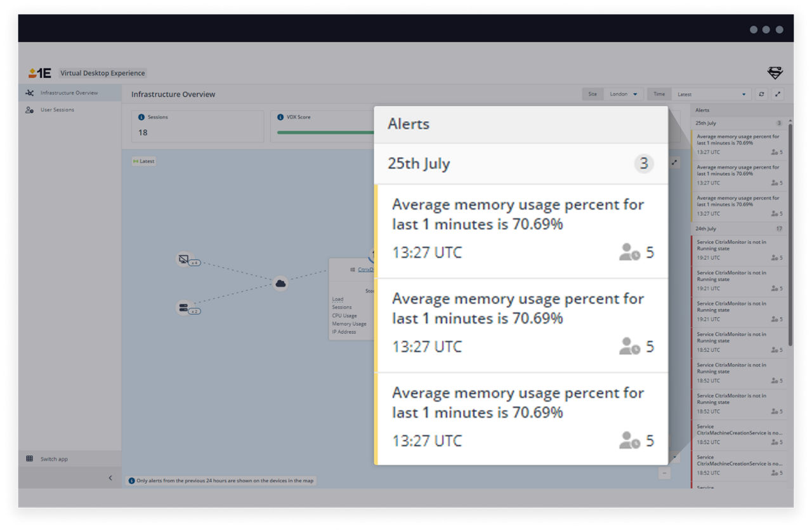Click the minus zoom-out button on the map
812x530 pixels.
[664, 473]
